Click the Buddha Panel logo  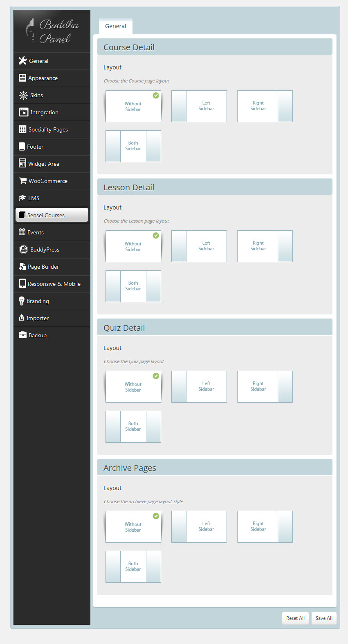coord(52,31)
